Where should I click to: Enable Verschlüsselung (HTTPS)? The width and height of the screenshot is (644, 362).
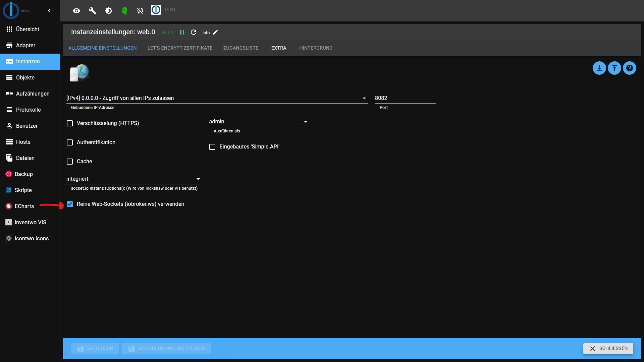coord(69,123)
